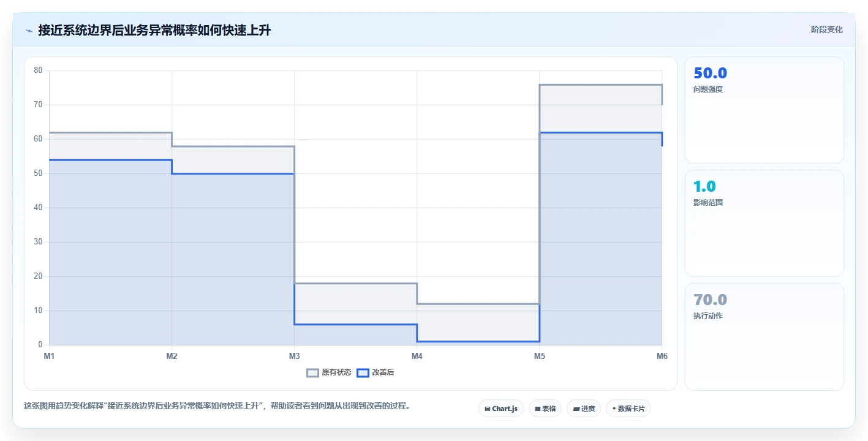Click the chart title 接近系统边界后业务异常概率如何快速上升

point(154,31)
